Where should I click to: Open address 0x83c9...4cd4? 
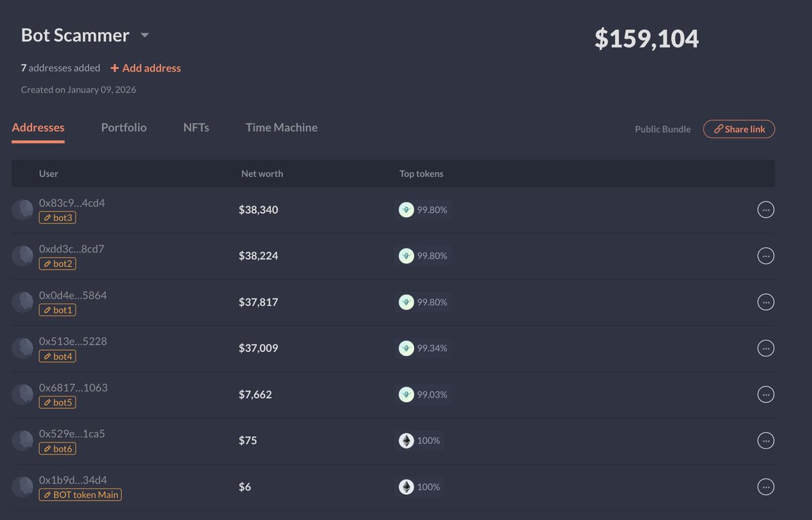pos(72,203)
